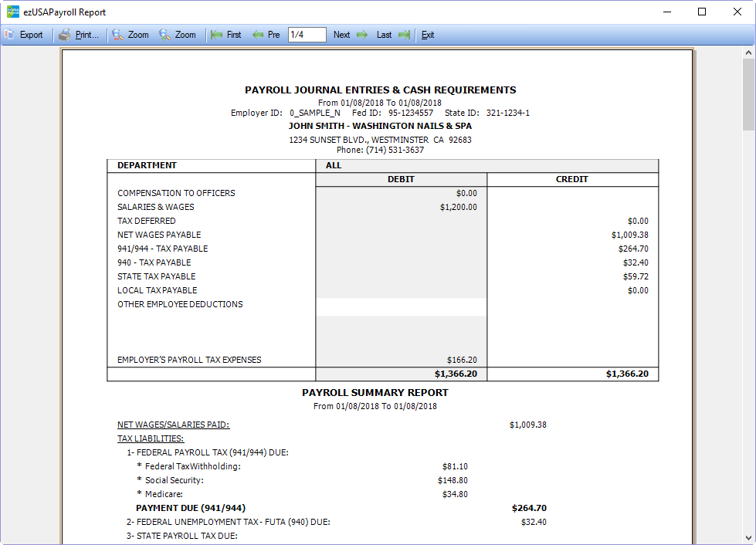756x545 pixels.
Task: Minimize the report window
Action: tap(666, 12)
